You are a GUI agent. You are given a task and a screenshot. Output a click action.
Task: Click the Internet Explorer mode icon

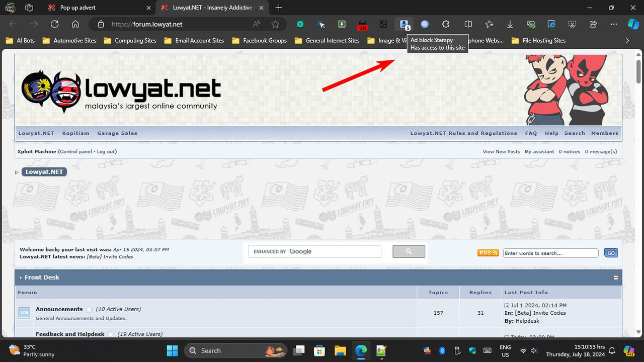[x=551, y=24]
